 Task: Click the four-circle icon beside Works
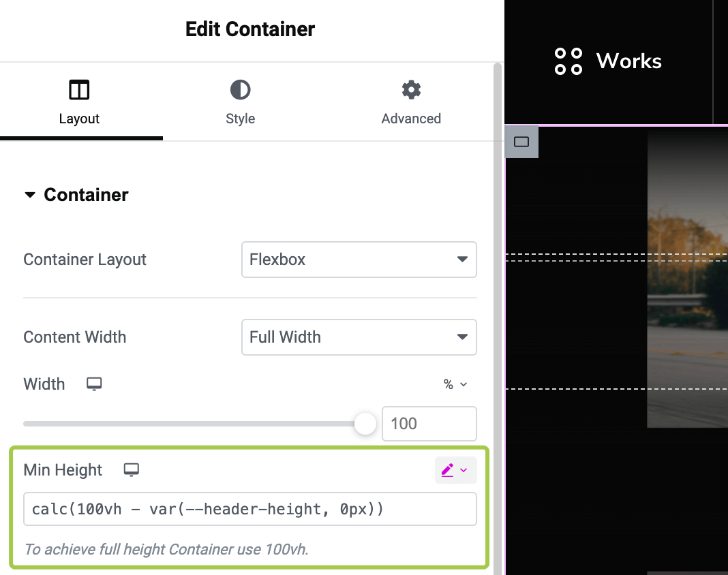[568, 61]
